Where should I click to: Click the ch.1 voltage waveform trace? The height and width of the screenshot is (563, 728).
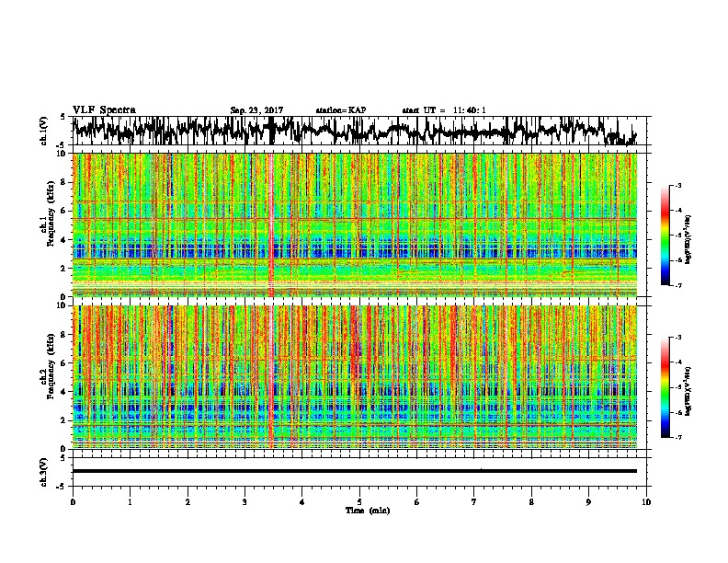[x=354, y=131]
